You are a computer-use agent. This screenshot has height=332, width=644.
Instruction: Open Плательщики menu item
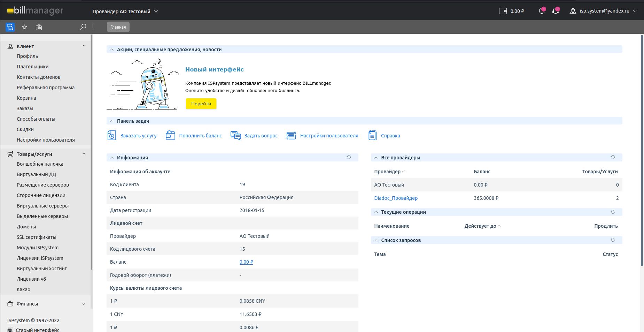pyautogui.click(x=33, y=67)
